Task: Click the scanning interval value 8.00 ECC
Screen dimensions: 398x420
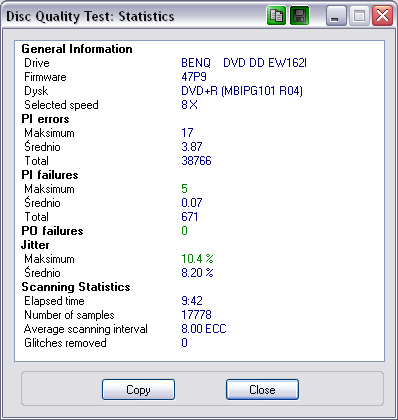Action: pyautogui.click(x=204, y=329)
